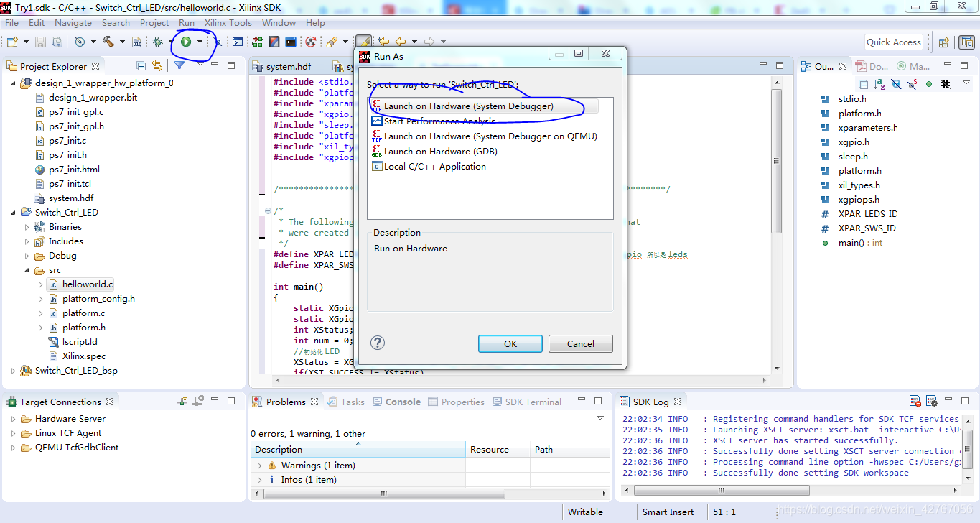The height and width of the screenshot is (523, 980).
Task: Open the Navigate menu
Action: pyautogui.click(x=73, y=22)
